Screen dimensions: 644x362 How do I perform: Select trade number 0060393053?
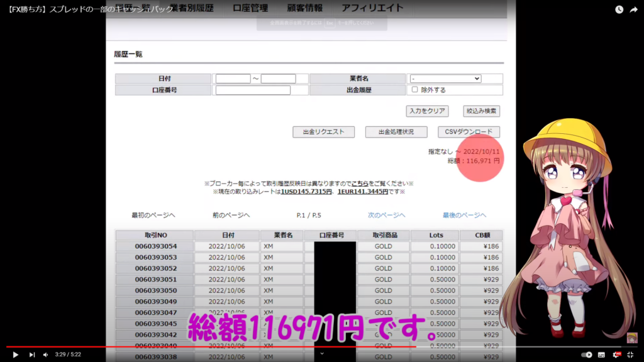156,257
